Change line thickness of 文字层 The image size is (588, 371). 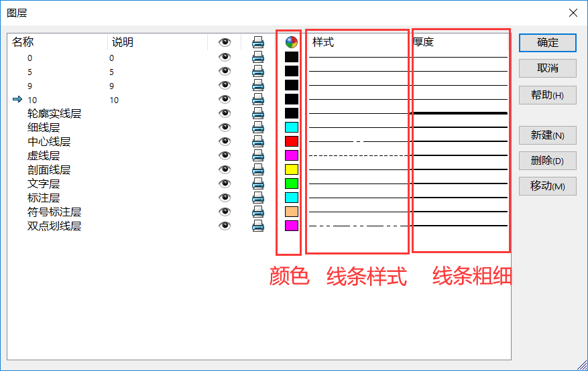[x=459, y=183]
